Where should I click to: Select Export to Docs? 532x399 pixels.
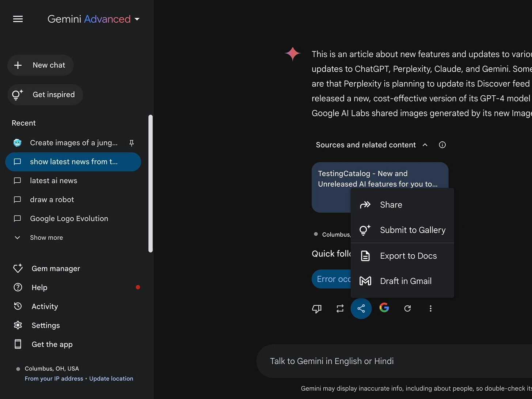[x=402, y=256]
